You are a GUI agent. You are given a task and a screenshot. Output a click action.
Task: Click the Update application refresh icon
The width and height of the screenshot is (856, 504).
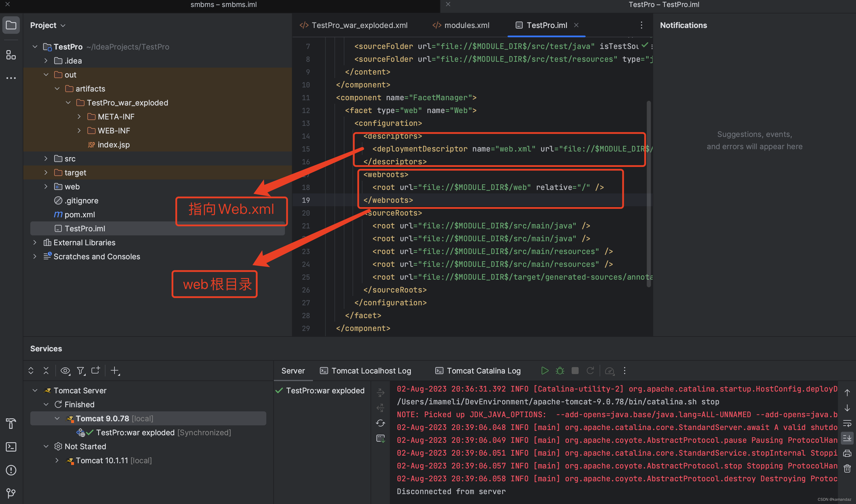click(381, 423)
